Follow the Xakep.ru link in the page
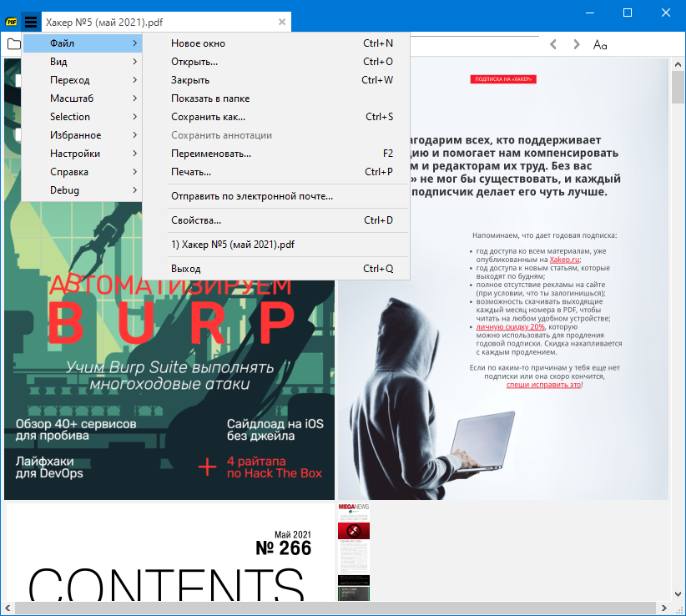The image size is (686, 616). [x=564, y=260]
